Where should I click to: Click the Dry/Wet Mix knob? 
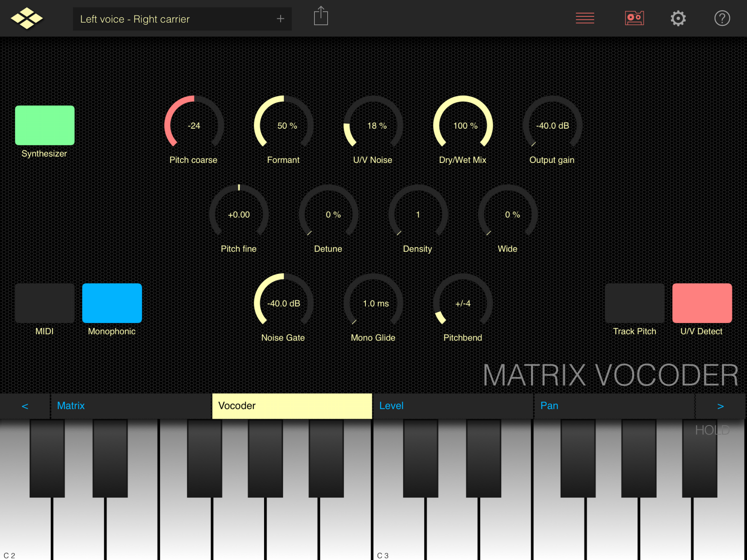point(463,126)
